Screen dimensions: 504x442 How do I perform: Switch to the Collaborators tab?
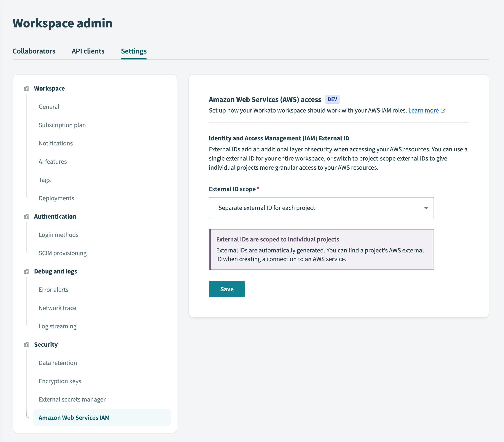[34, 51]
